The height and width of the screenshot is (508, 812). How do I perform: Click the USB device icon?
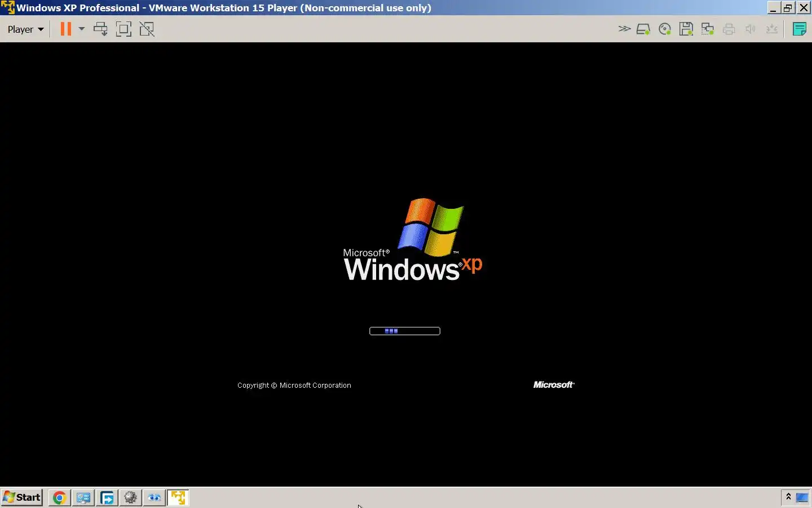click(x=772, y=29)
